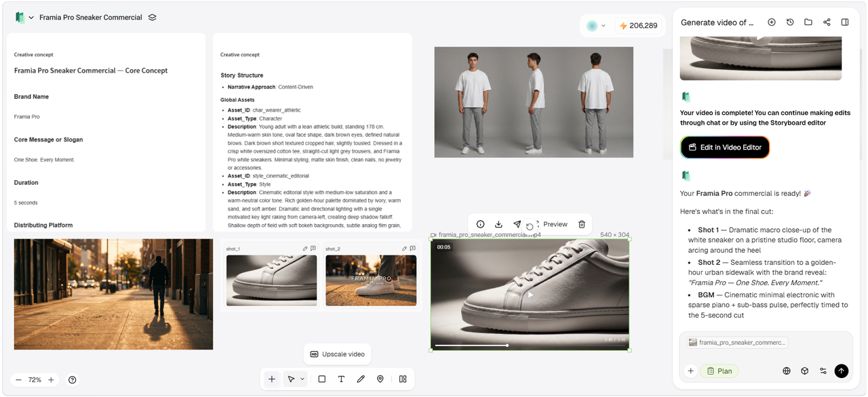
Task: Select the location pin tool
Action: [380, 379]
